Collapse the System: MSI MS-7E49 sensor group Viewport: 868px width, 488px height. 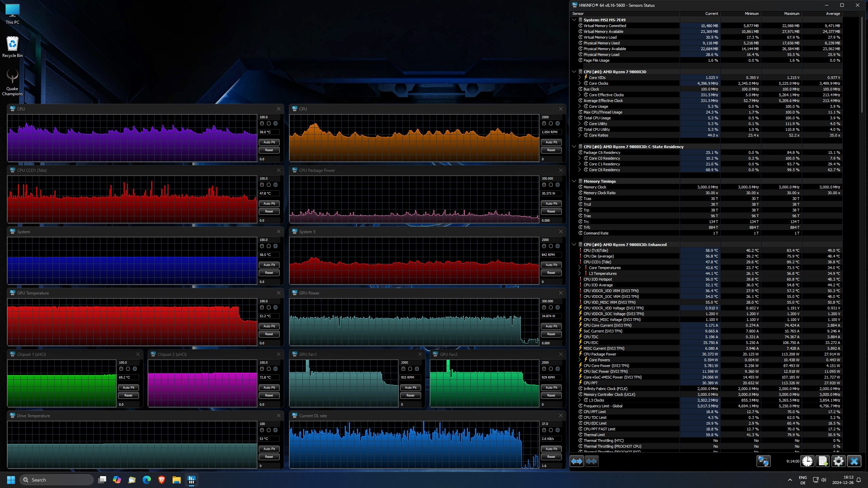[574, 20]
